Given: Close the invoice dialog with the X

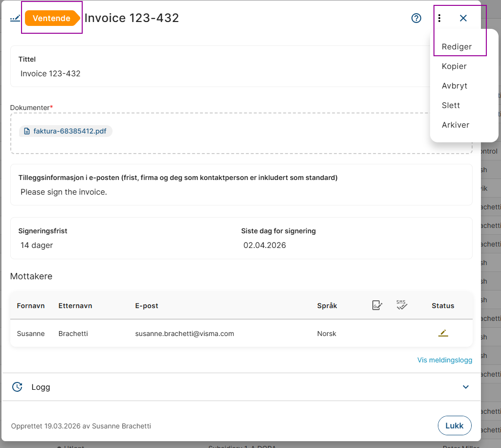Looking at the screenshot, I should (463, 18).
